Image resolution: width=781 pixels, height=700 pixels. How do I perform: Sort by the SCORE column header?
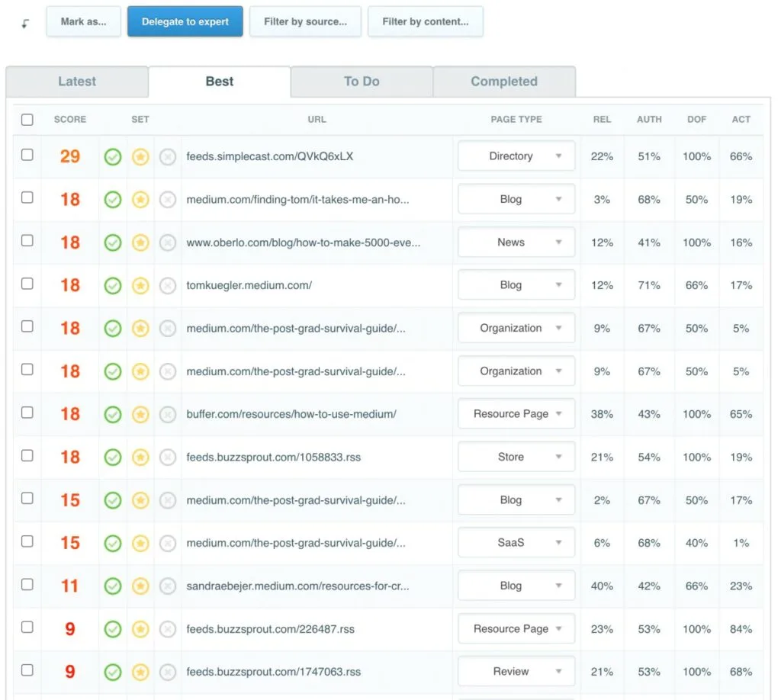pyautogui.click(x=70, y=120)
